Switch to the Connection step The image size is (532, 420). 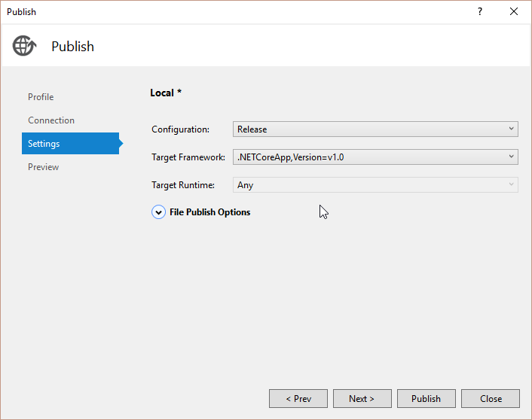pyautogui.click(x=51, y=120)
